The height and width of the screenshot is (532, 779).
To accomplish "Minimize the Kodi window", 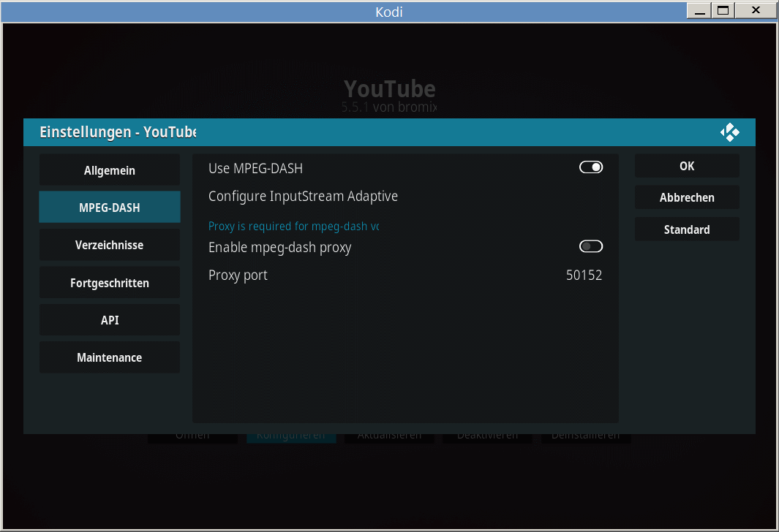I will click(x=699, y=10).
